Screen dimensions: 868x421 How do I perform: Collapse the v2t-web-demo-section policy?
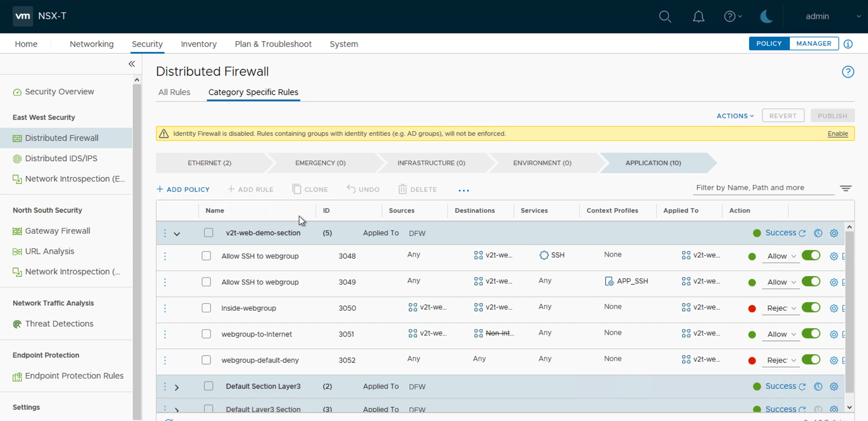pos(177,234)
